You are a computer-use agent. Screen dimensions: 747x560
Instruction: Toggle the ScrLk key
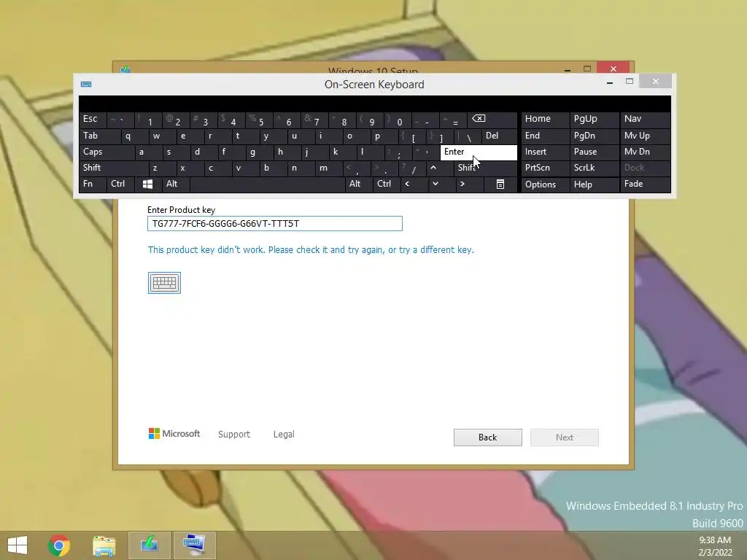click(x=594, y=168)
